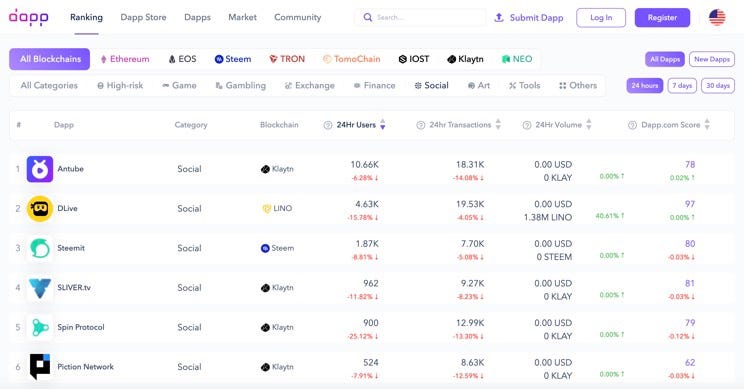Open Dapps nav menu
Viewport: 744px width, 389px height.
(197, 18)
